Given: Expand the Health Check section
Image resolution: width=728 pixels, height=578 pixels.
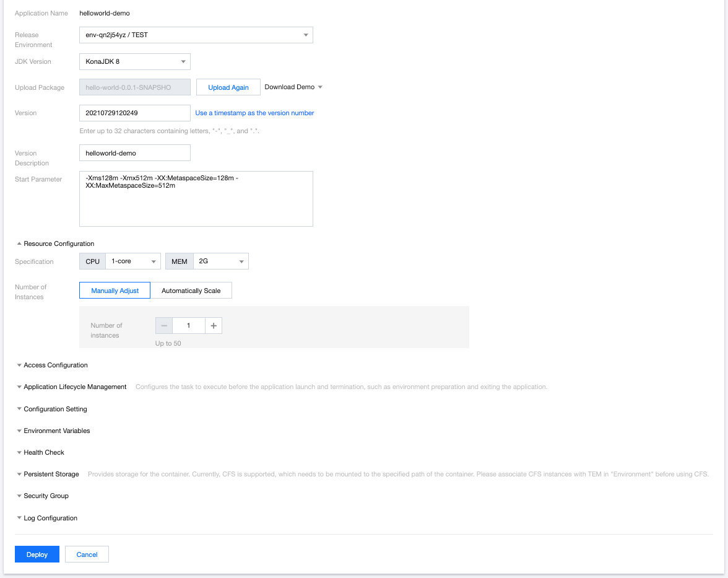Looking at the screenshot, I should click(40, 452).
